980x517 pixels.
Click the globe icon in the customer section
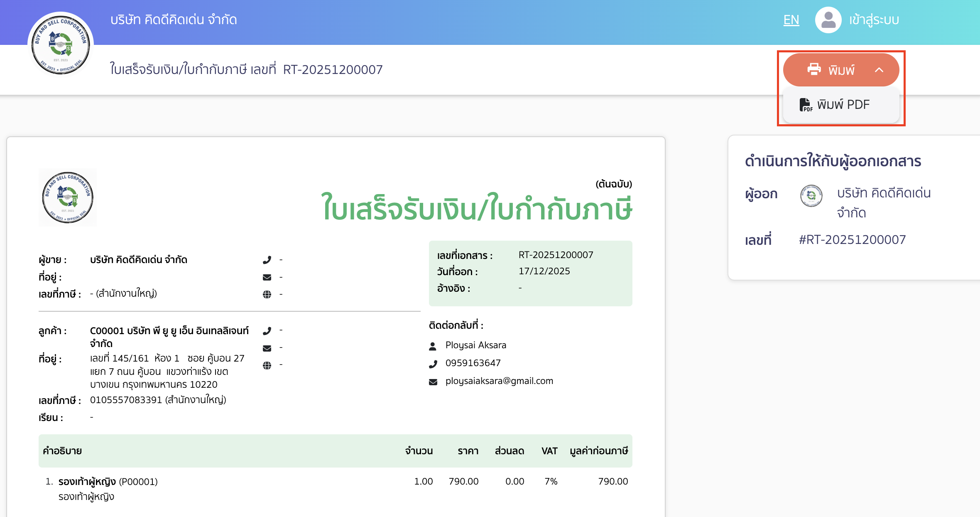[267, 365]
